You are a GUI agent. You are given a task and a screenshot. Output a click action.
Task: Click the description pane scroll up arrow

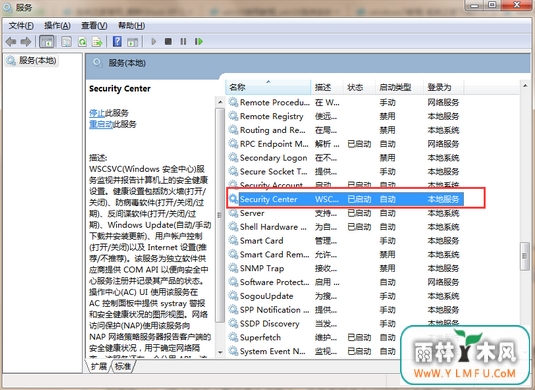coord(220,102)
